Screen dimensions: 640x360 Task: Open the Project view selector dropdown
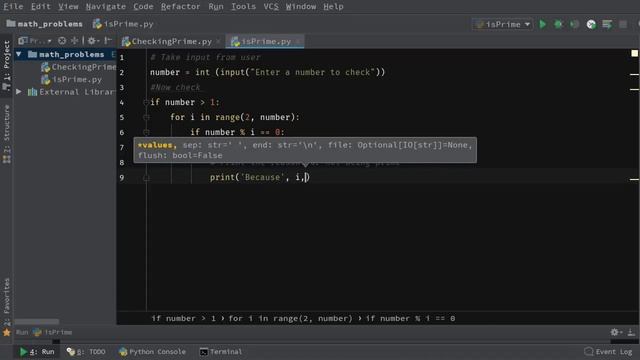coord(35,41)
